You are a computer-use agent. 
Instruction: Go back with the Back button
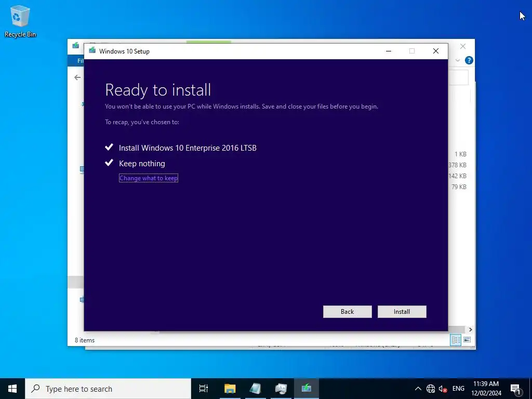pos(347,312)
